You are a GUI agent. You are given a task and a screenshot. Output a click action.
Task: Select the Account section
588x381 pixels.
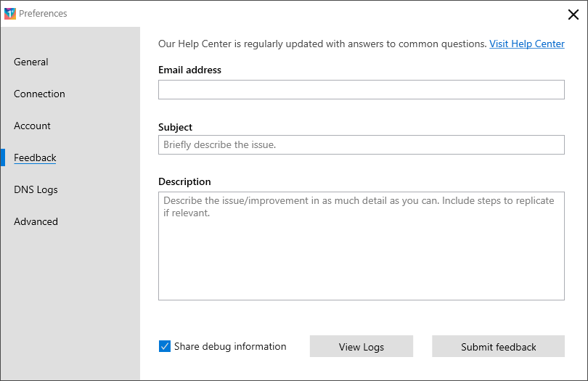[x=32, y=126]
